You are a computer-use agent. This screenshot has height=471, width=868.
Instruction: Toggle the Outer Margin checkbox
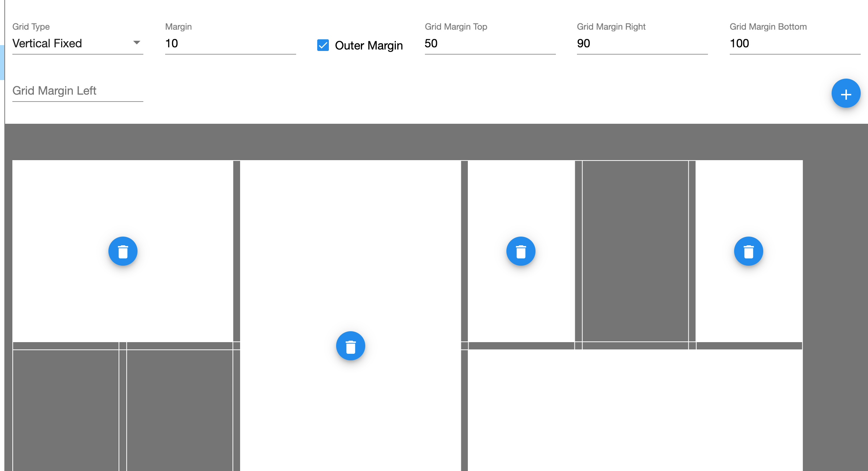tap(323, 45)
